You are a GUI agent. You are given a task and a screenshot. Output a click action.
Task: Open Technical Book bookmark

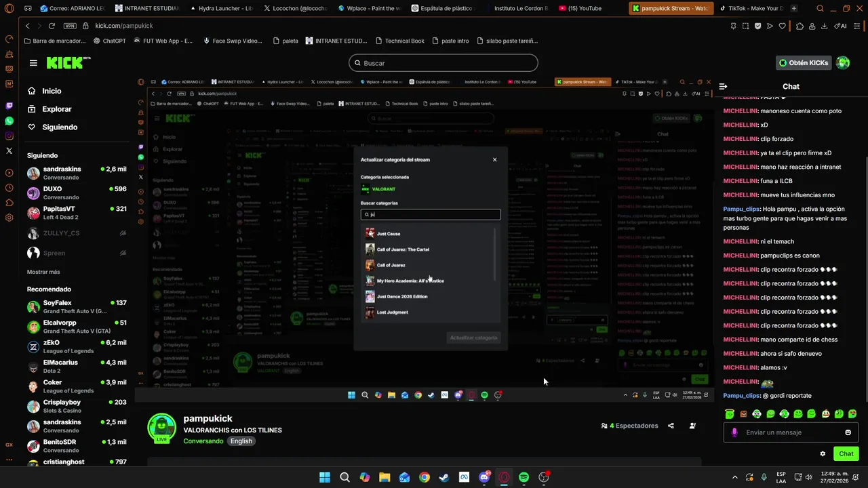click(399, 41)
